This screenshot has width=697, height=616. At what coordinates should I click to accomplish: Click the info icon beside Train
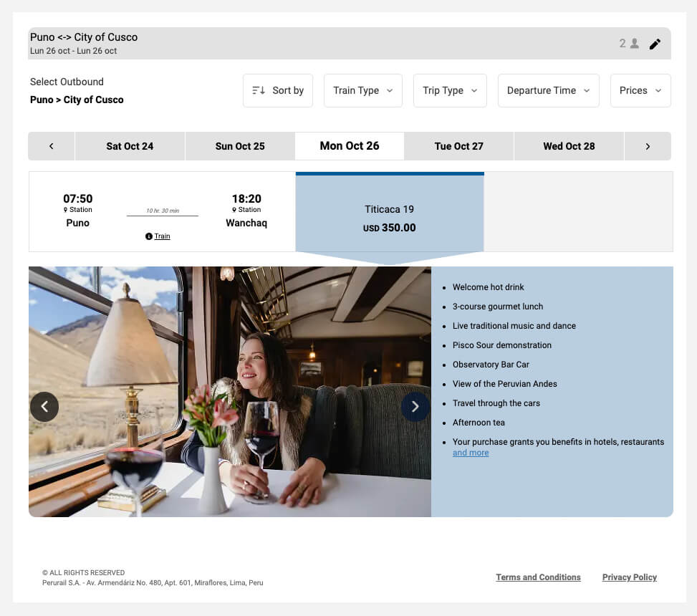click(x=149, y=236)
